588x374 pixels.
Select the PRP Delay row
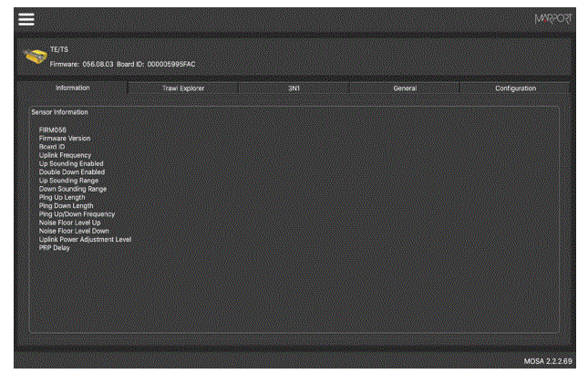point(55,248)
